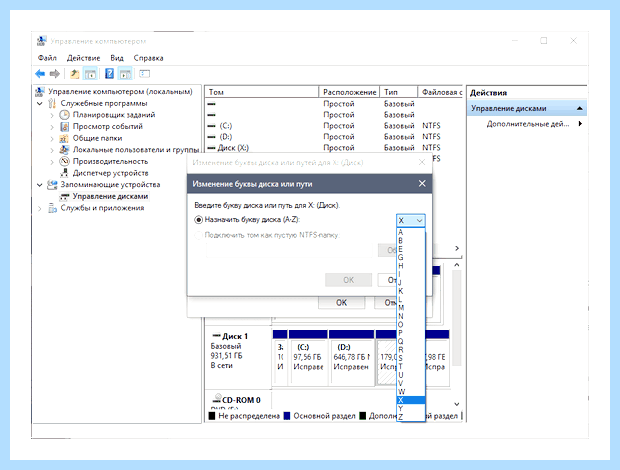This screenshot has height=470, width=620.
Task: Click the CD-ROM 0 drive icon
Action: [217, 398]
